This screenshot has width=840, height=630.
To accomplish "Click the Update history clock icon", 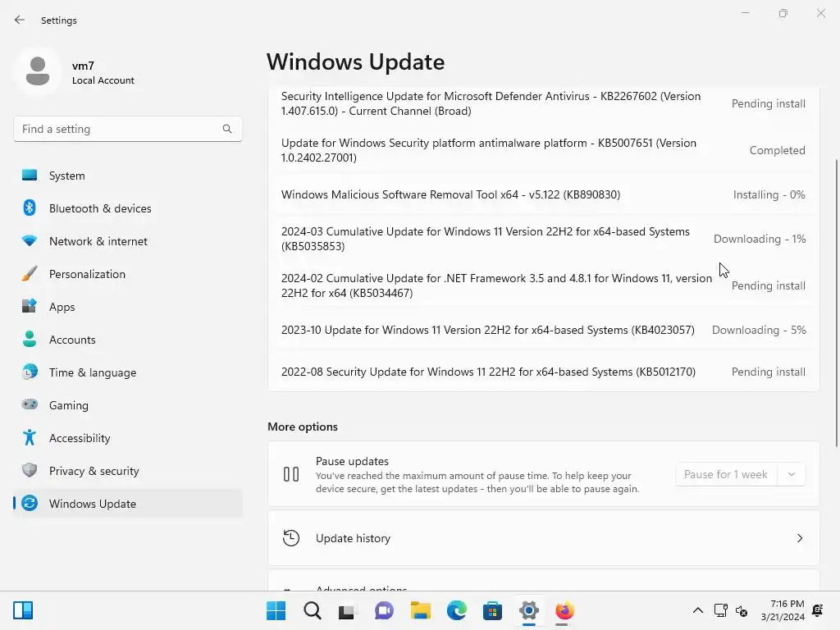I will (291, 538).
